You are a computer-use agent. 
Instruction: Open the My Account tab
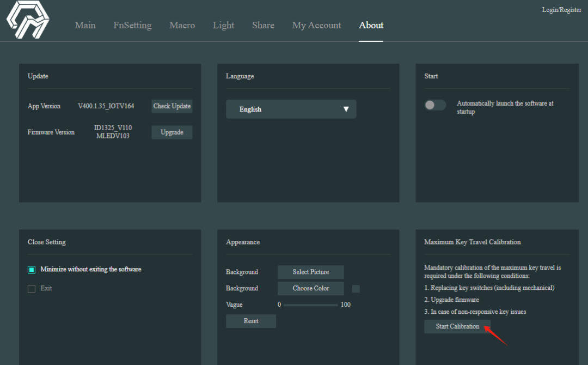(x=316, y=25)
